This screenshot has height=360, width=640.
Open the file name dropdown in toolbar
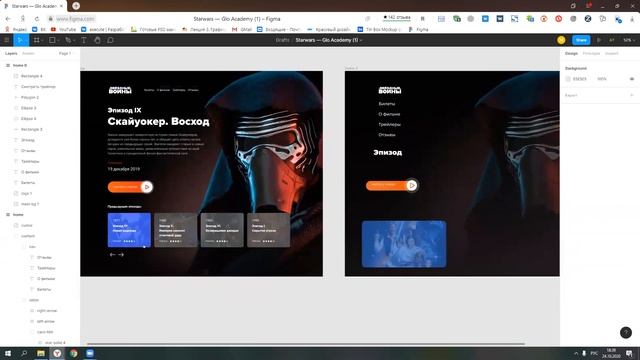pos(361,40)
